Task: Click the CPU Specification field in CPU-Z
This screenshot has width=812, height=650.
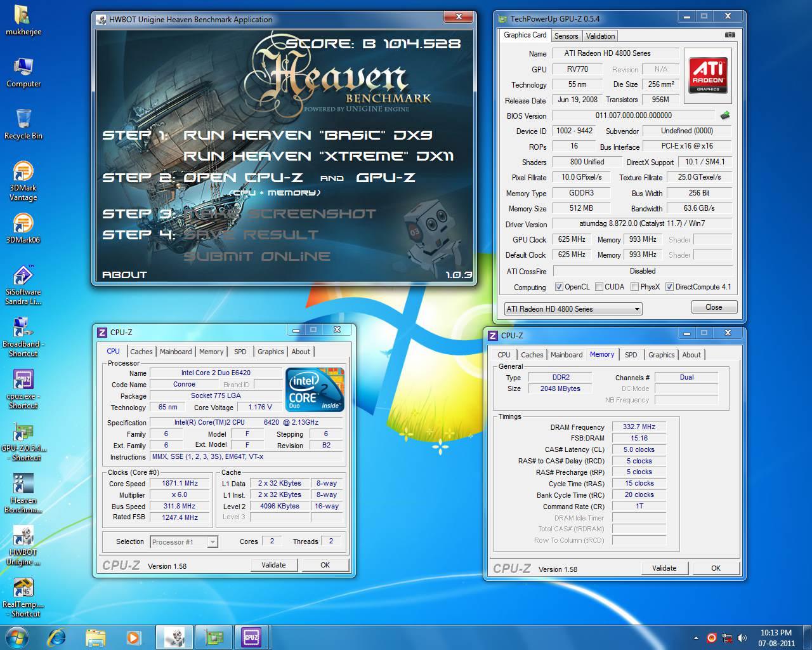Action: coord(247,422)
